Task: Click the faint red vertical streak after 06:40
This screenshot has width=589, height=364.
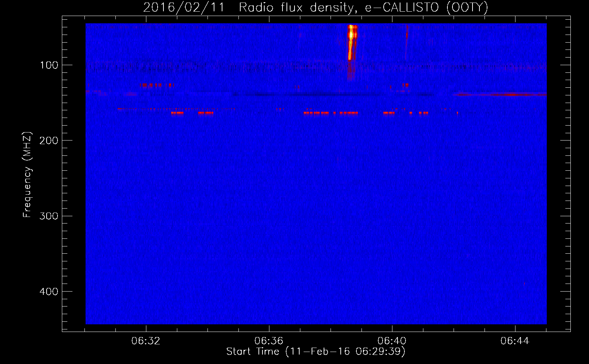Action: (406, 42)
